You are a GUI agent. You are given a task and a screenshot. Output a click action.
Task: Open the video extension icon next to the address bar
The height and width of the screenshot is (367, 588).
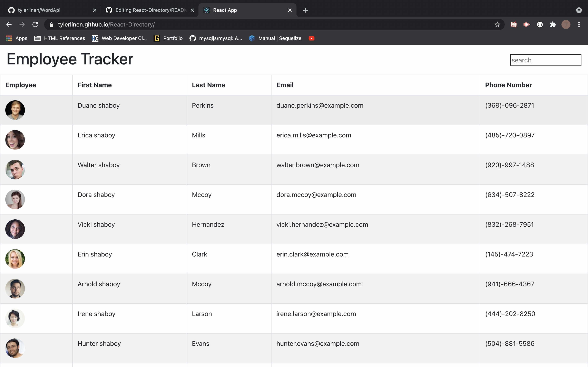tap(527, 24)
